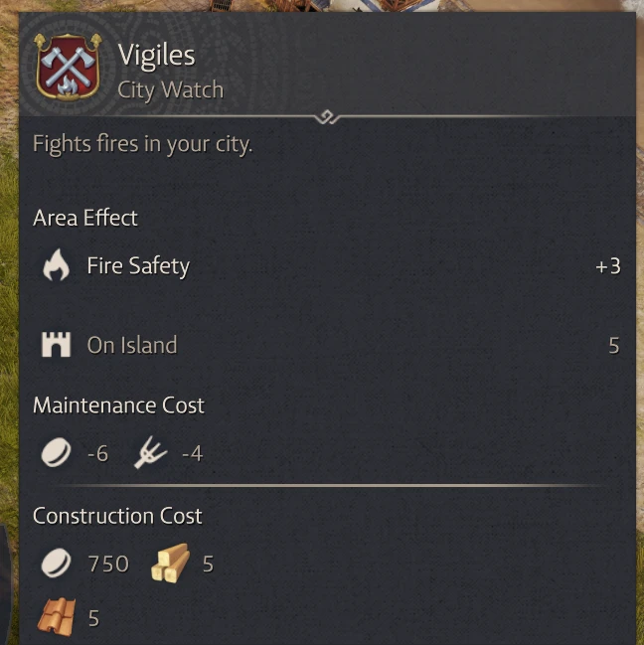Select the Vigiles building title
The width and height of the screenshot is (644, 645).
tap(157, 55)
